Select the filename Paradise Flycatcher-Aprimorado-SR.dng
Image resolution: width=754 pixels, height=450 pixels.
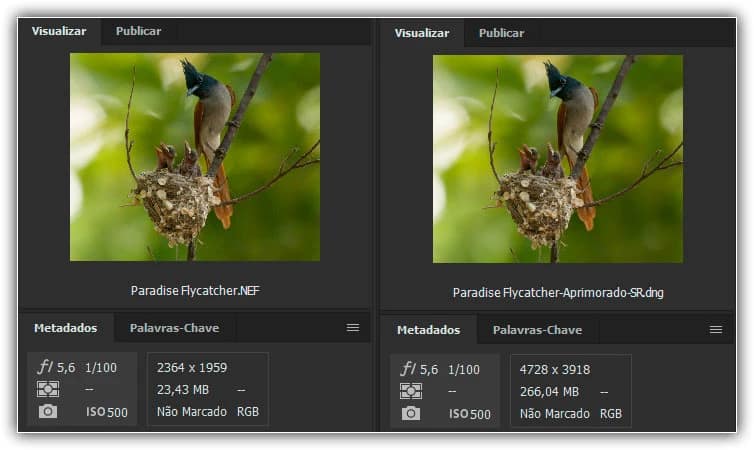pyautogui.click(x=558, y=292)
